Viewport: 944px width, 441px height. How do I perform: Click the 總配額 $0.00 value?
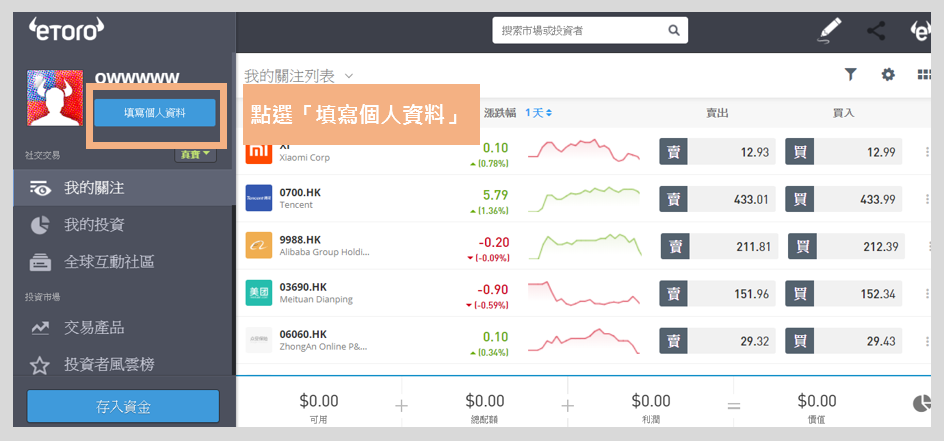[x=485, y=406]
